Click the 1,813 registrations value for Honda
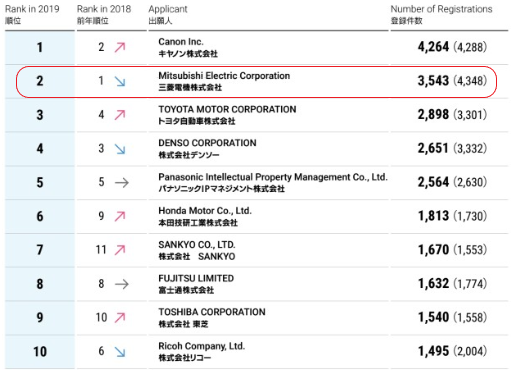514x370 pixels. (x=434, y=216)
